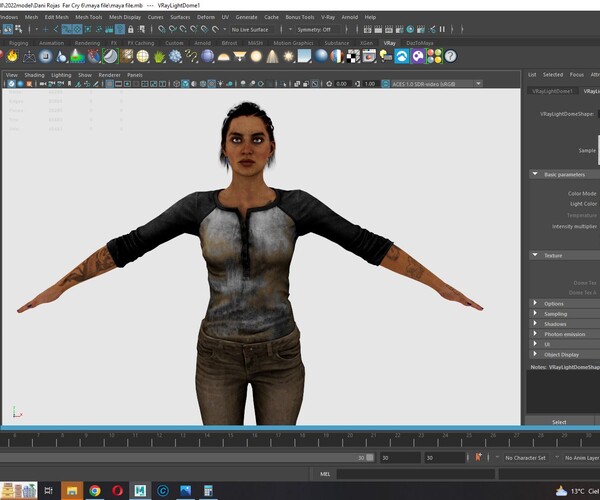The width and height of the screenshot is (600, 500).
Task: Click the V-Ray light lister bulb icon
Action: coord(385,56)
